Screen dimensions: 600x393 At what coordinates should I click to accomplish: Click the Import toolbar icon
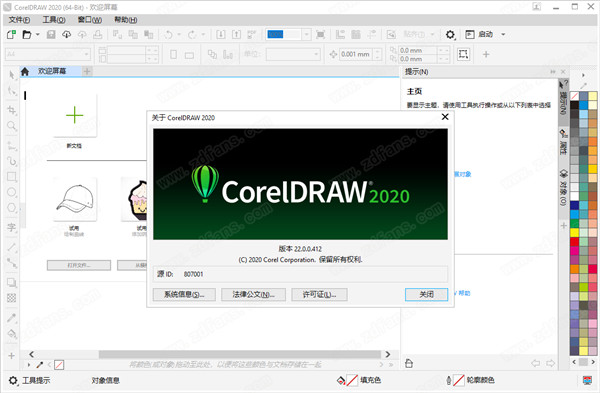point(221,35)
